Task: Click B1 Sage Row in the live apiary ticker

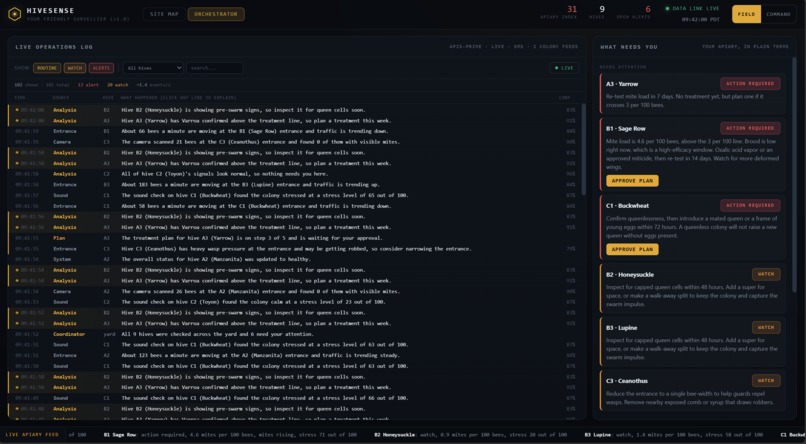Action: point(120,435)
